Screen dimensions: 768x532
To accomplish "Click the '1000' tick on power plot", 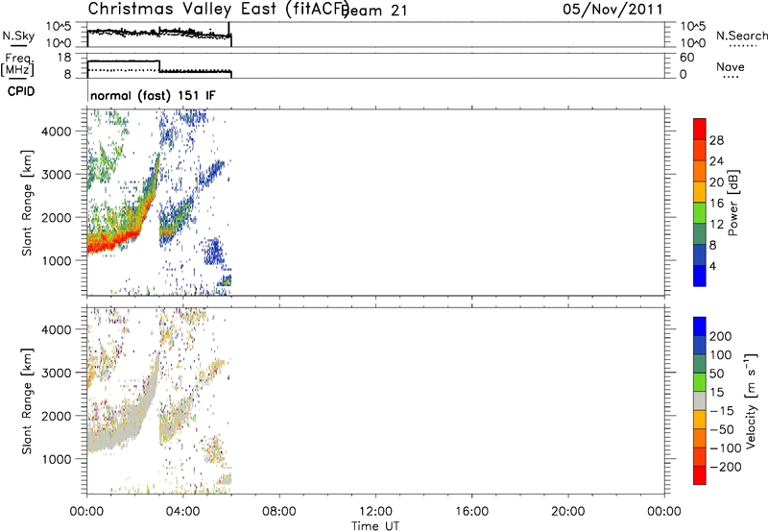I will point(57,260).
